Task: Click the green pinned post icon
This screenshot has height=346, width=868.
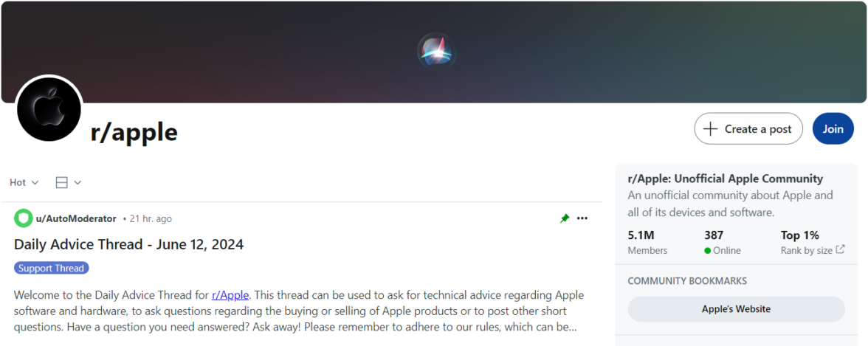Action: click(x=565, y=218)
